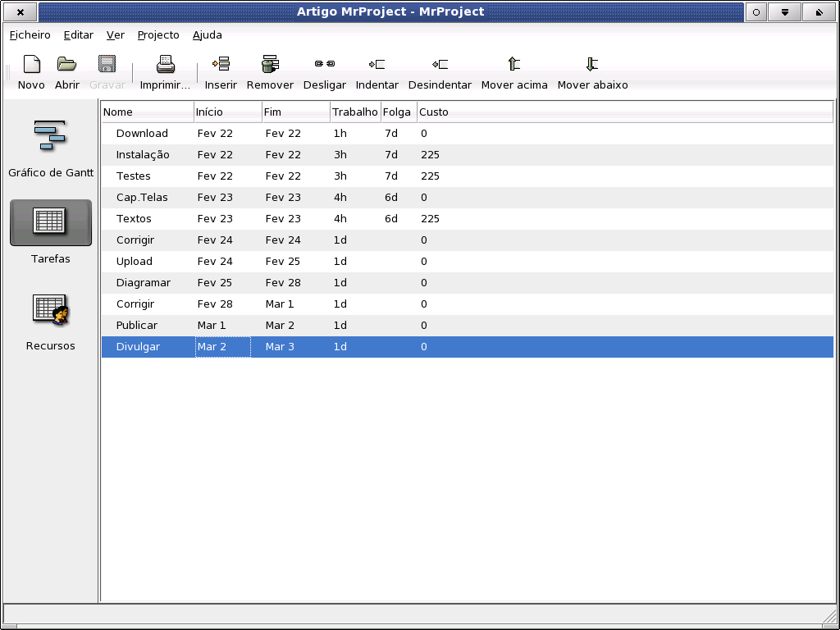Screen dimensions: 840x630
Task: Click the Mar 1 start date of Publicar
Action: tap(212, 325)
